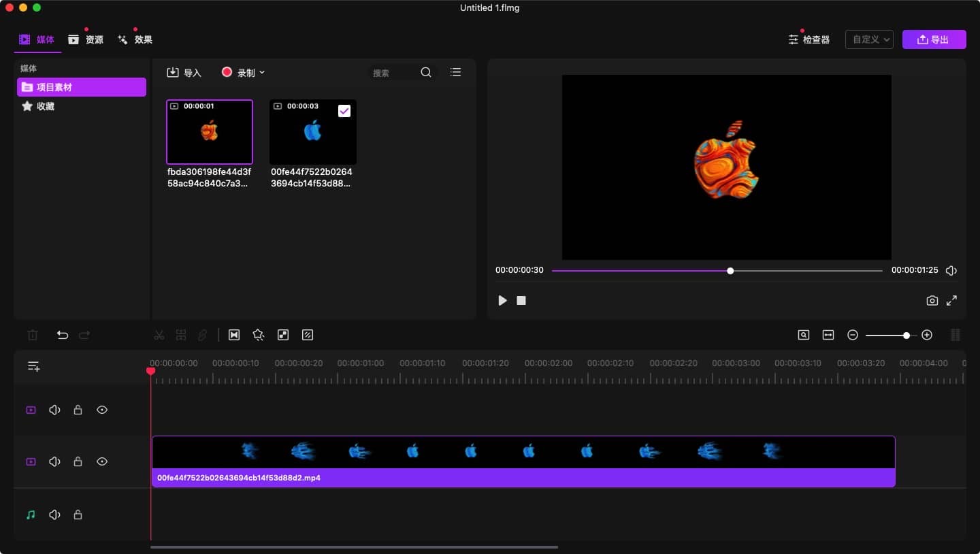Open the 自定义 preset dropdown
The image size is (980, 554).
tap(869, 39)
